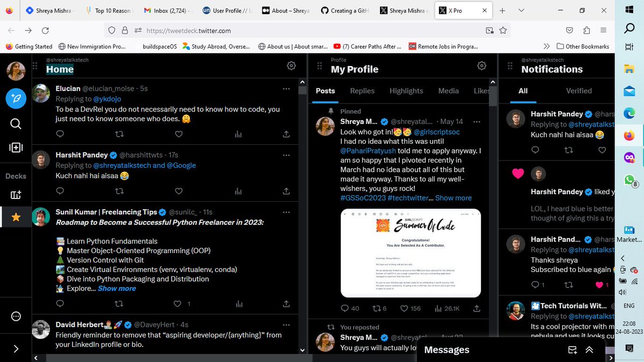The height and width of the screenshot is (362, 644).
Task: Click the volume icon in system tray
Action: (622, 292)
